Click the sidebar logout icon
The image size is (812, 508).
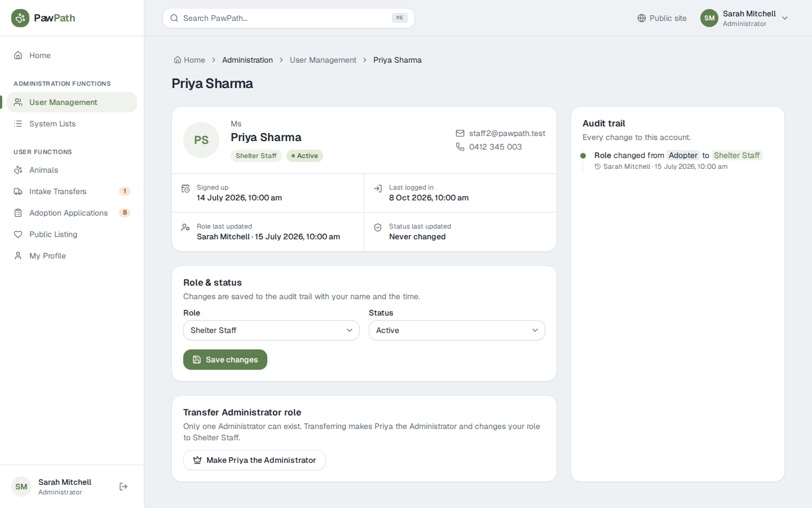click(123, 487)
